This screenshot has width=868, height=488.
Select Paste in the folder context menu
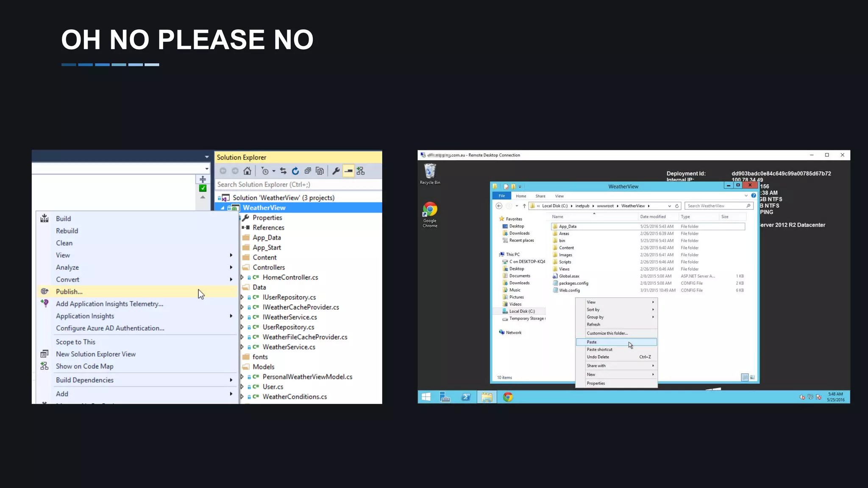[x=592, y=342]
